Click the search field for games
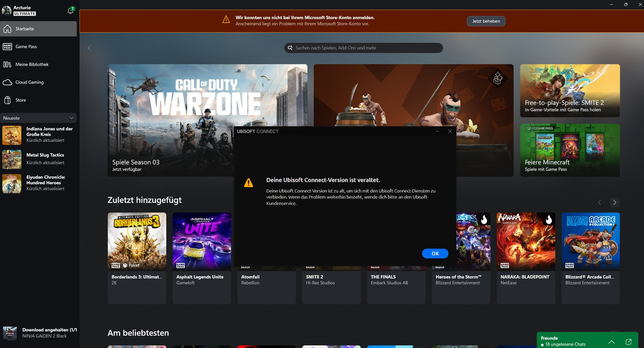Screen dimensions: 644x348 click(363, 48)
